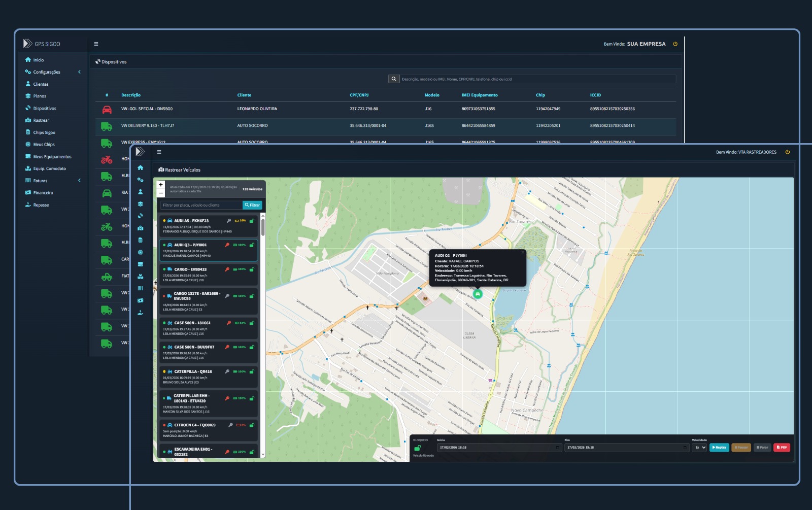Screen dimensions: 812x510
Task: Close the AUDI Q3 map popup
Action: pos(523,252)
